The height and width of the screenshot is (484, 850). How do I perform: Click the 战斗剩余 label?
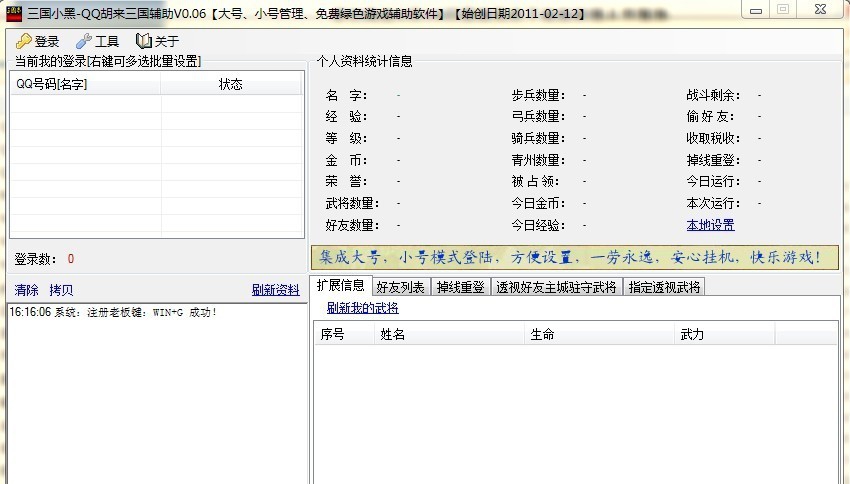tap(713, 95)
